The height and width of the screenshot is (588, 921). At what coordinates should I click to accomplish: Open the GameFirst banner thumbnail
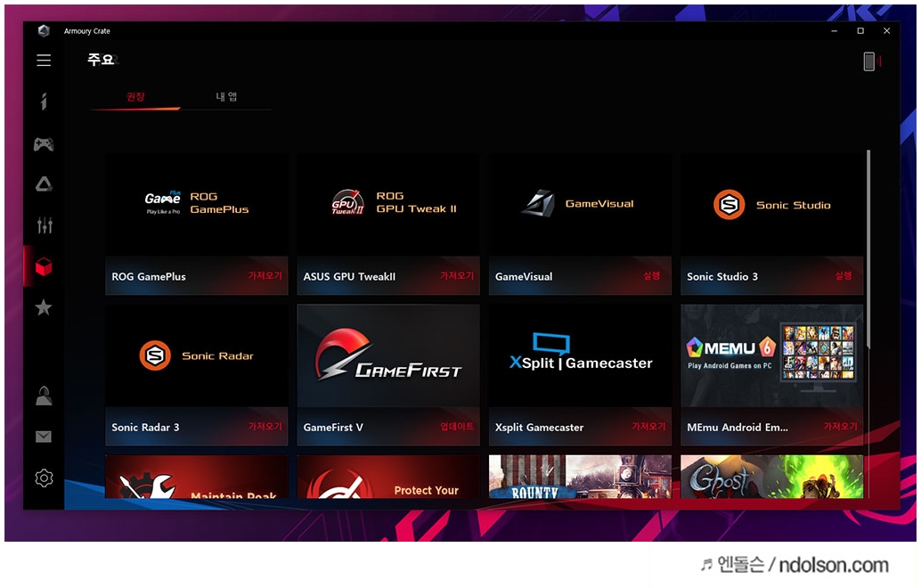[388, 355]
